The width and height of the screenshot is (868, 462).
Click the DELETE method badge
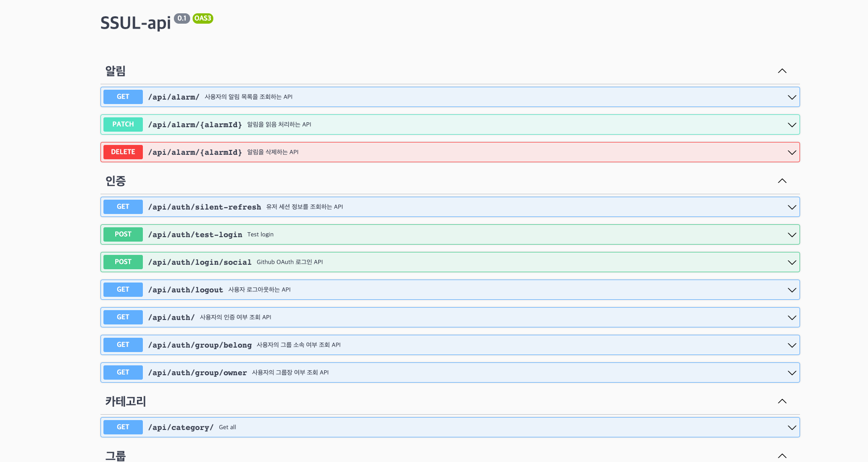pyautogui.click(x=123, y=152)
